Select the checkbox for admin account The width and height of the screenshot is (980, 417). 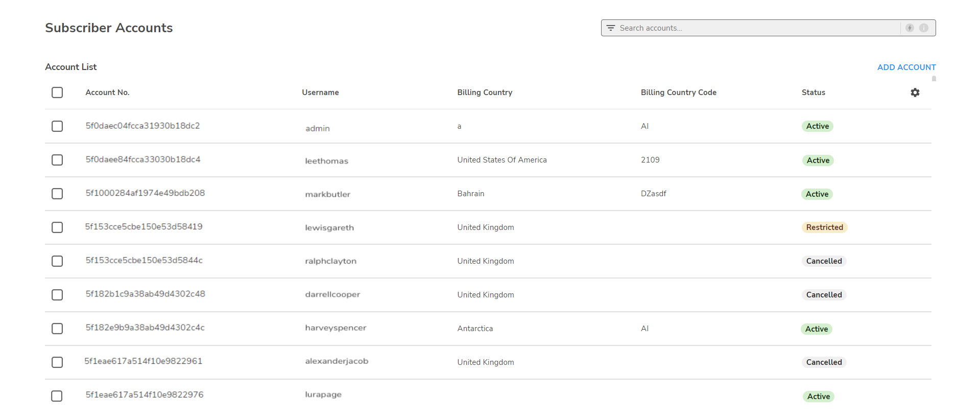tap(57, 126)
